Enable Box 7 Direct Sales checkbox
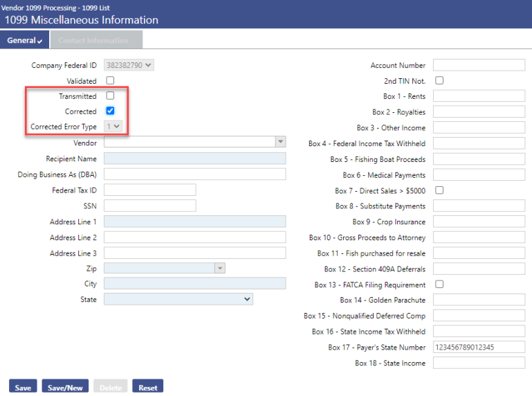The image size is (532, 396). (x=439, y=190)
